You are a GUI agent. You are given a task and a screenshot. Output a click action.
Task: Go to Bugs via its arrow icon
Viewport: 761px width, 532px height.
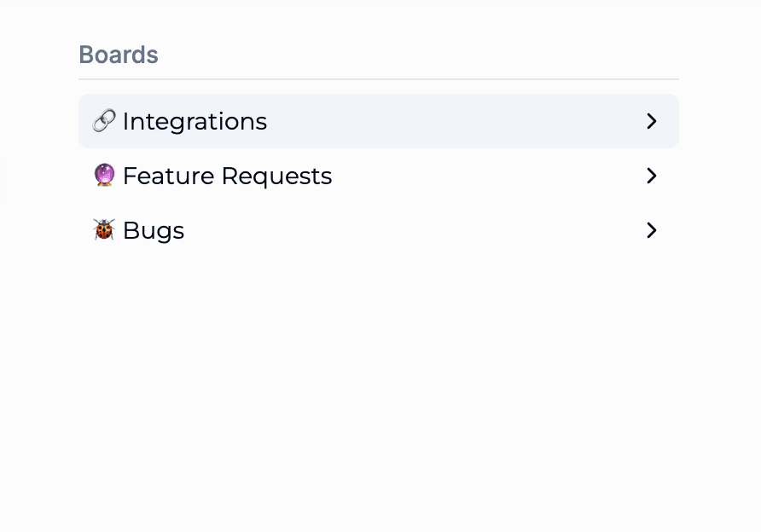(x=652, y=230)
